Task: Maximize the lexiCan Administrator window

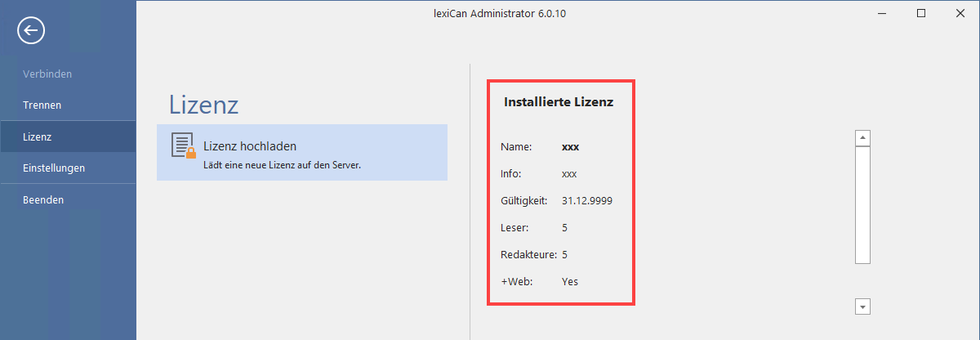Action: 921,13
